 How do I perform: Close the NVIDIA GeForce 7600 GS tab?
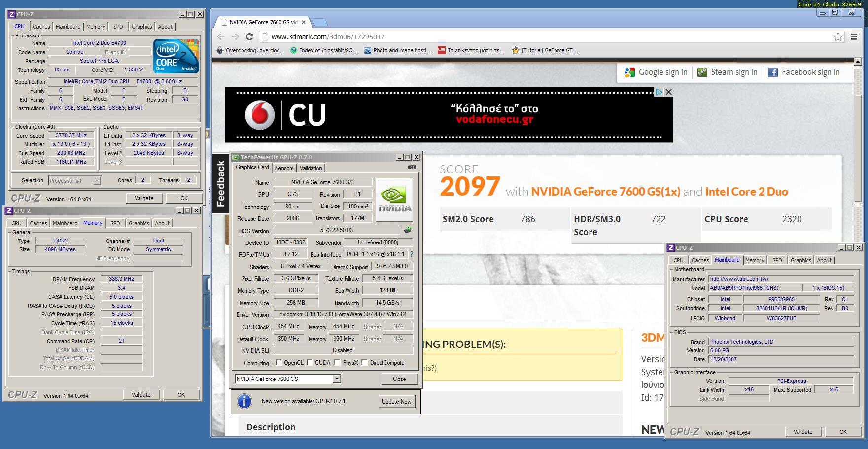point(304,22)
